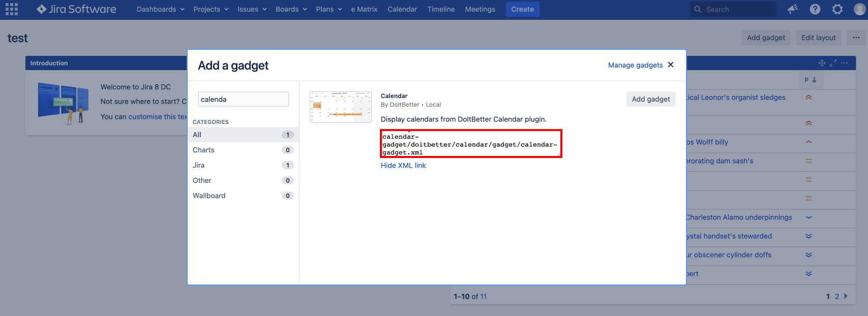Open the user profile avatar
Viewport: 868px width, 316px height.
point(859,9)
